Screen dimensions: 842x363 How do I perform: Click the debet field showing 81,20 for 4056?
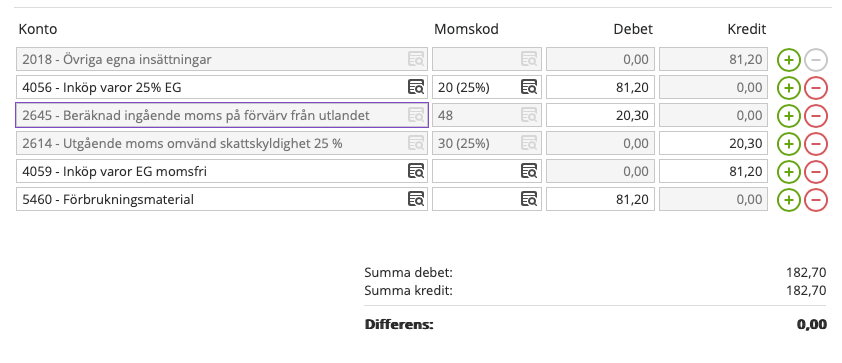[x=600, y=88]
